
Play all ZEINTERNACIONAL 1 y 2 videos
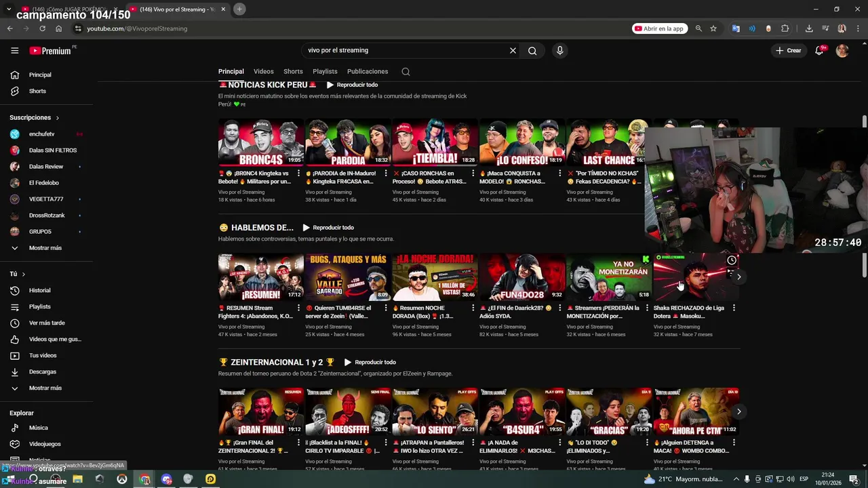tap(370, 362)
